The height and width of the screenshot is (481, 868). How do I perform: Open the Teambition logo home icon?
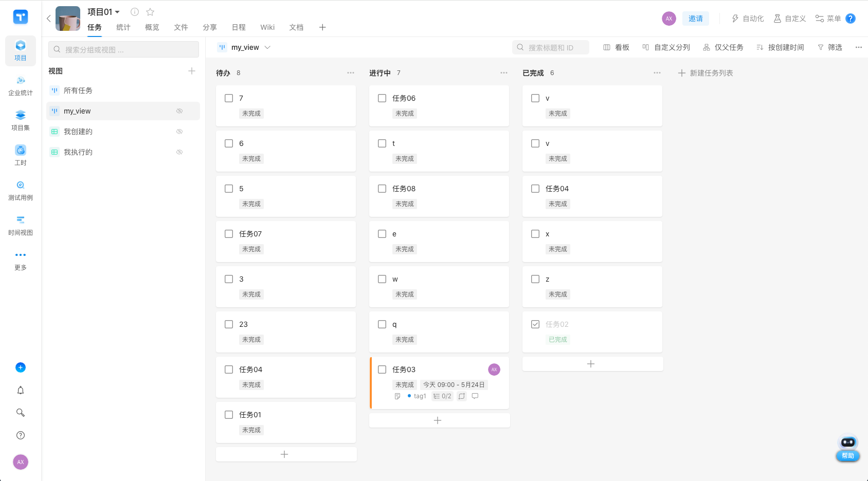(21, 17)
